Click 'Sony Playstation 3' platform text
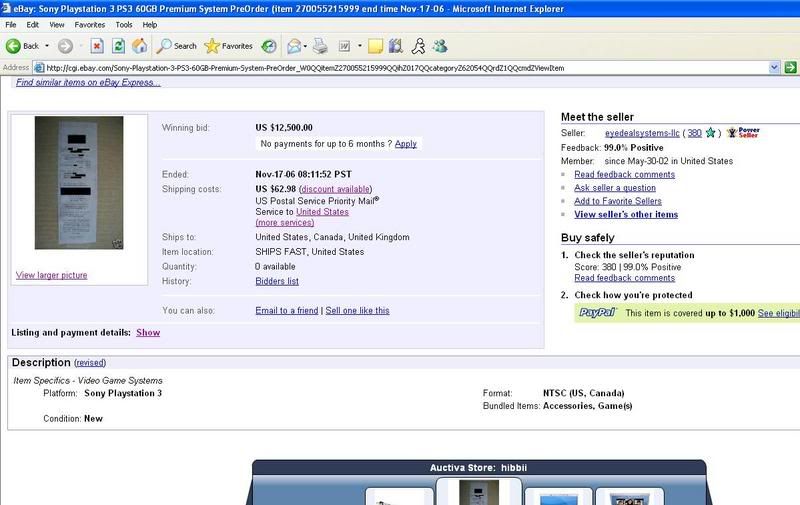The height and width of the screenshot is (505, 800). point(123,393)
